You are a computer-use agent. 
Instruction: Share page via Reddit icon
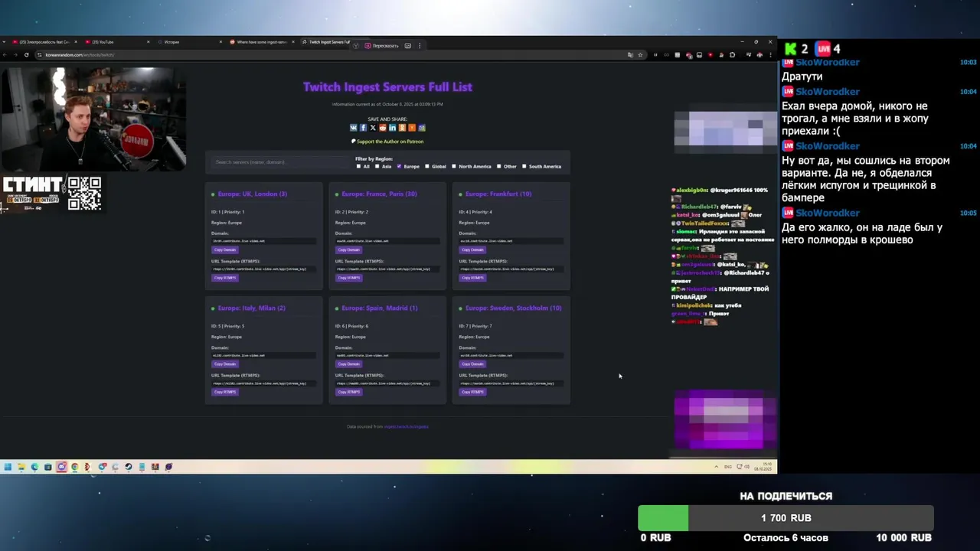[x=383, y=128]
